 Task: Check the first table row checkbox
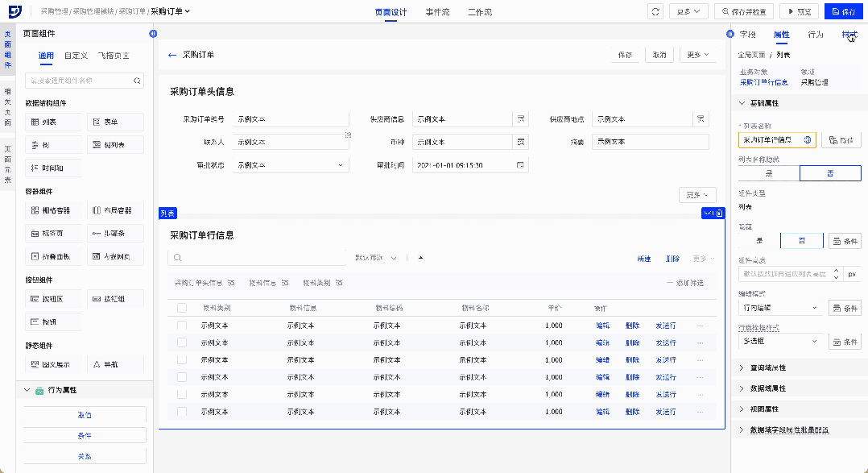click(x=181, y=325)
